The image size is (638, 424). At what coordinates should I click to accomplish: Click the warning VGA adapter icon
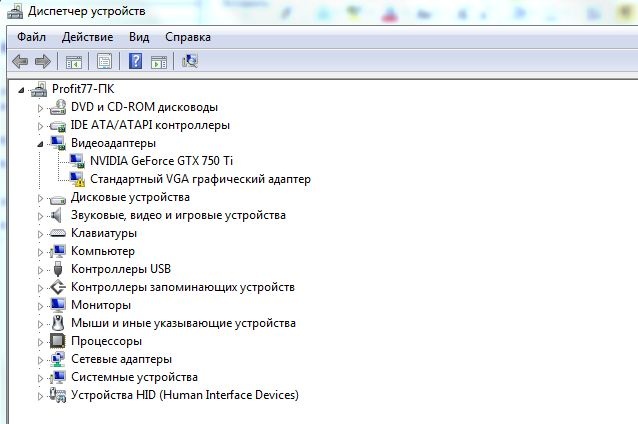(x=78, y=179)
